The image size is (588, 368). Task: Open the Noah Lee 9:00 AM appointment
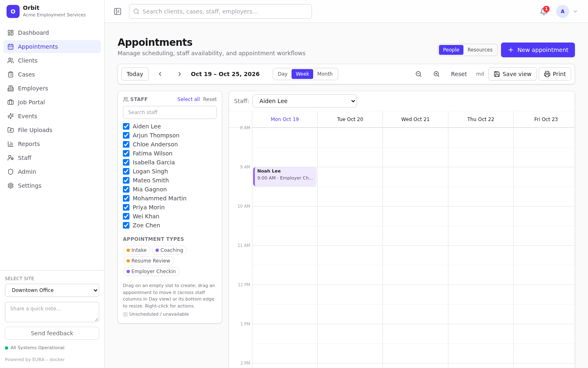[x=285, y=177]
